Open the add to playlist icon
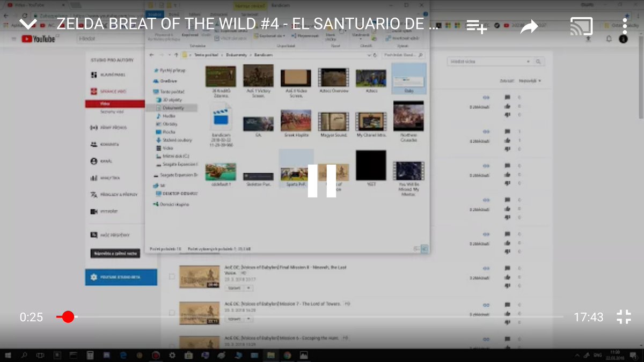The image size is (644, 362). (x=477, y=26)
